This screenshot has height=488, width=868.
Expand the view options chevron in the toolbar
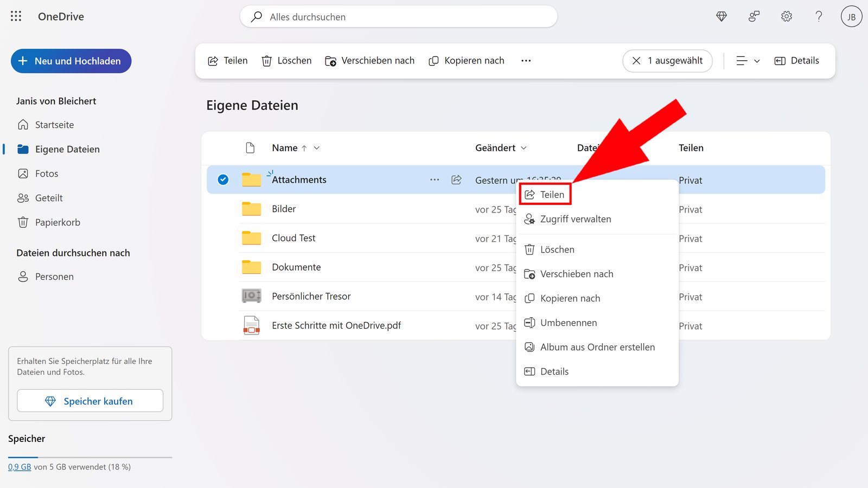pyautogui.click(x=756, y=61)
